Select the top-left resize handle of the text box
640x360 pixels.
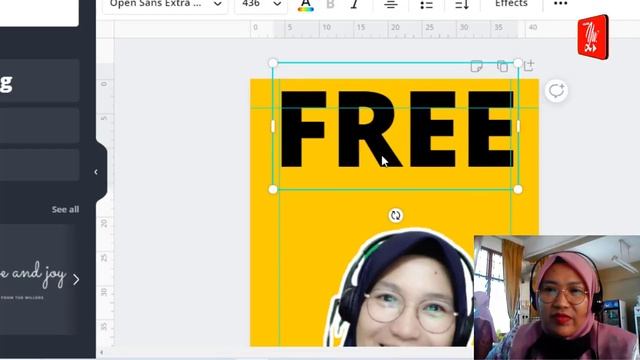tap(273, 63)
